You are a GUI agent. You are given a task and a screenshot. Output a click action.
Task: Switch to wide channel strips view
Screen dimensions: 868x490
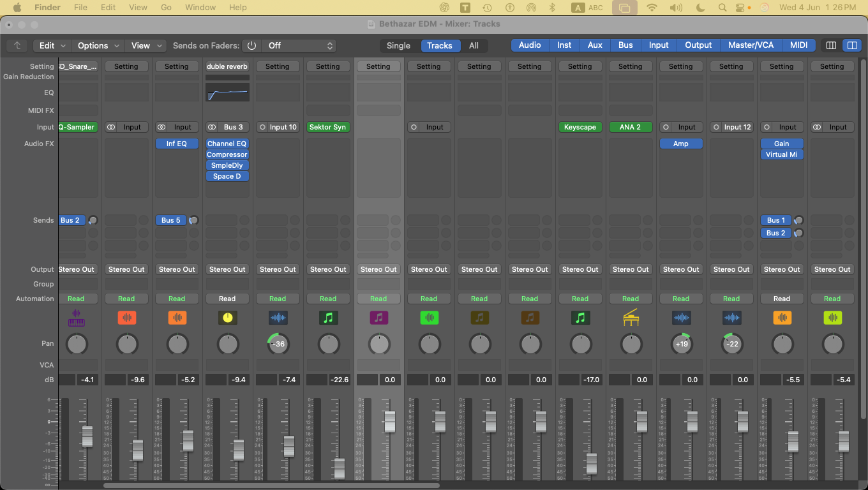851,45
